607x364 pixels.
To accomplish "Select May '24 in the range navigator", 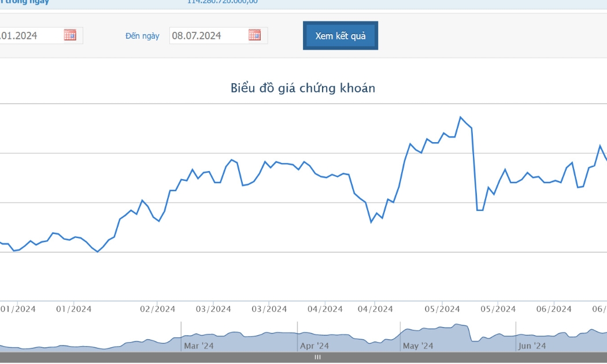I will coord(418,346).
